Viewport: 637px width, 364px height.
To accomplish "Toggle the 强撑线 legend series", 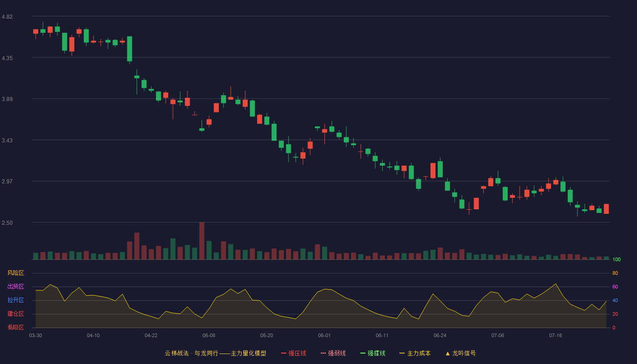I will click(373, 353).
